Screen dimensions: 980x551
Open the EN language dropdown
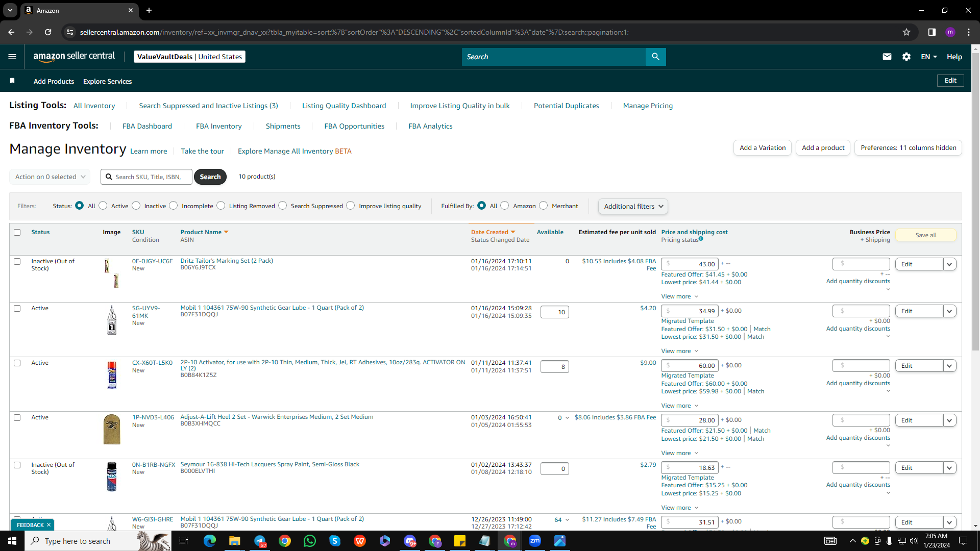coord(929,57)
